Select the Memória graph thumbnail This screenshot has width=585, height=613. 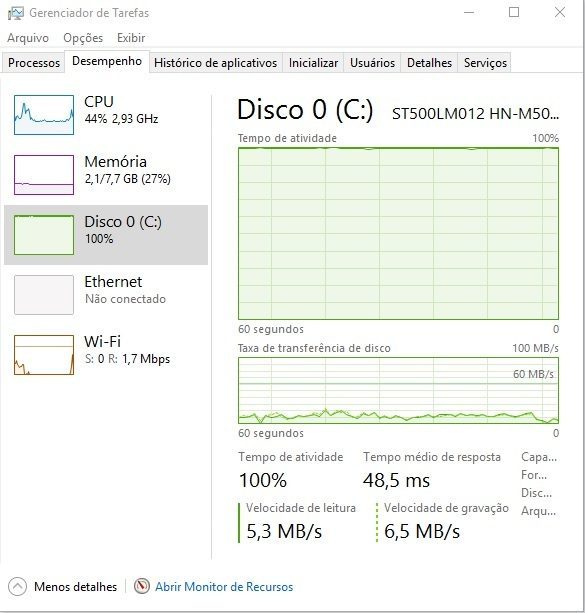[x=44, y=175]
